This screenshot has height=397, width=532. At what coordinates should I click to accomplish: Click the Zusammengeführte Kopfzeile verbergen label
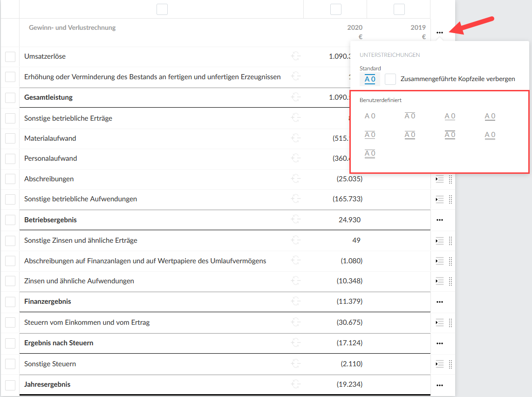pyautogui.click(x=457, y=79)
